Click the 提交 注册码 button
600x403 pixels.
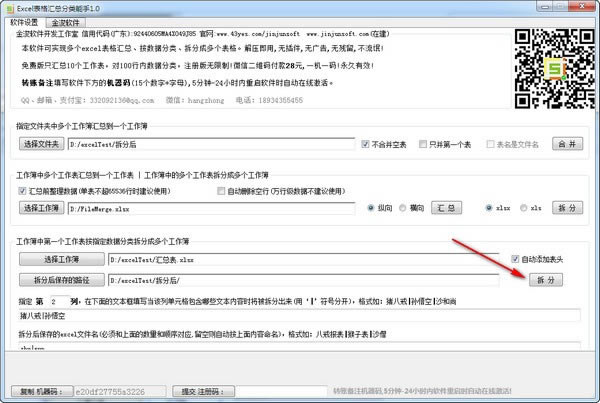point(203,391)
